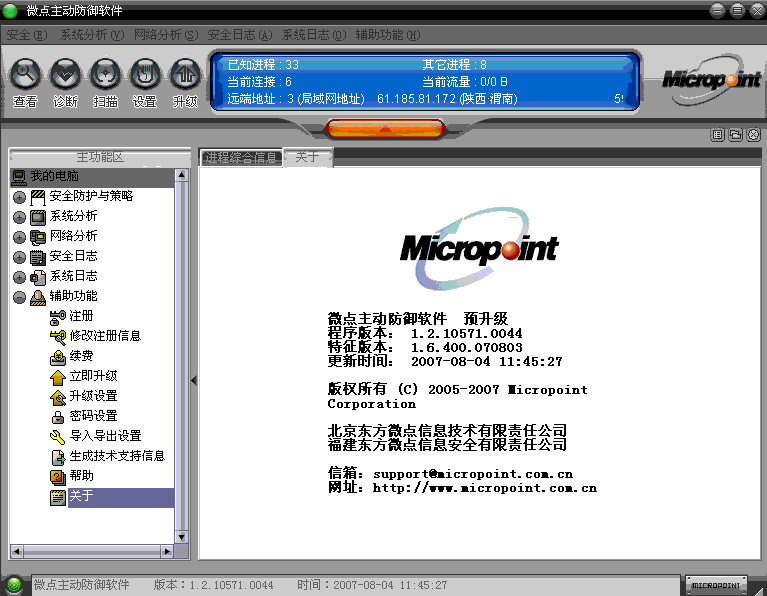
Task: Collapse the 辅助功能 tree node
Action: (x=19, y=297)
